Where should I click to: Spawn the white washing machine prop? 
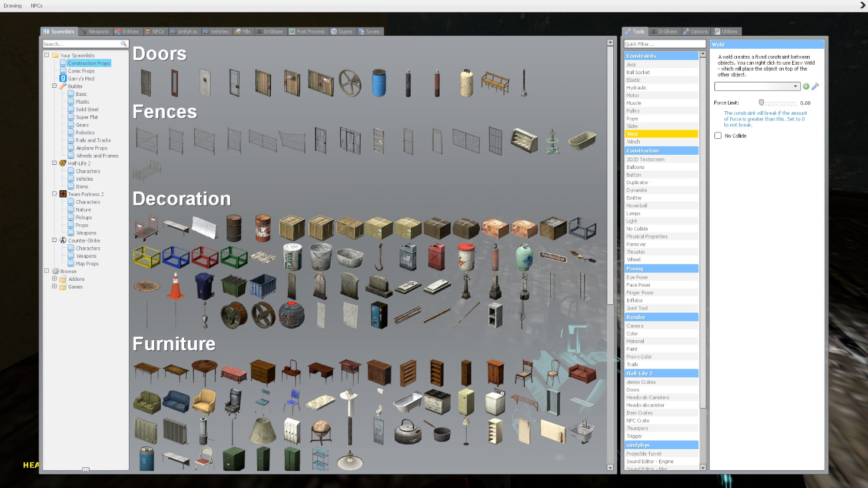pos(495,401)
